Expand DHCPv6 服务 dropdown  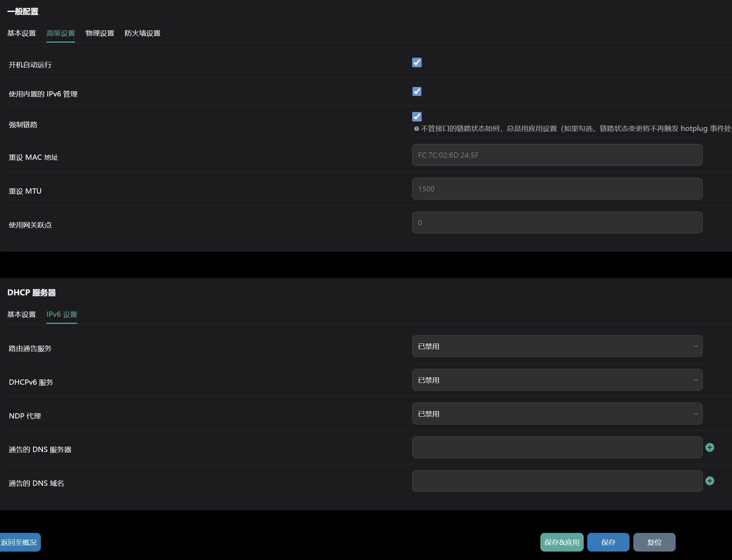point(557,380)
